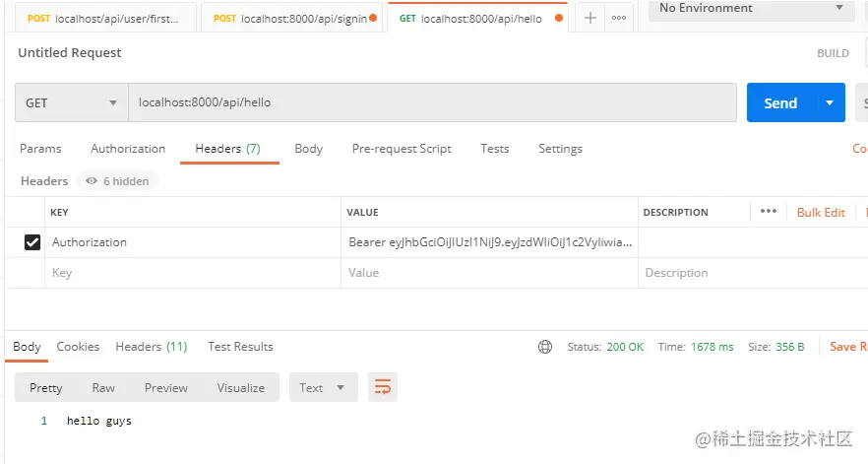Click the 356 B size value

coord(790,347)
